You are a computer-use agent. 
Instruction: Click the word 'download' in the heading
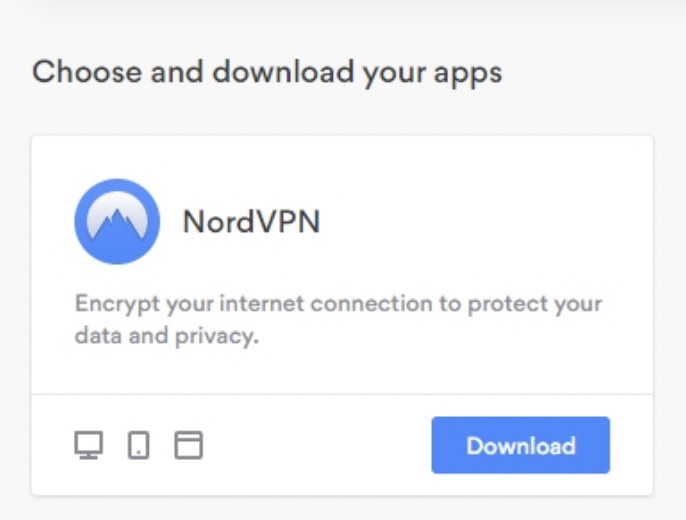point(283,71)
